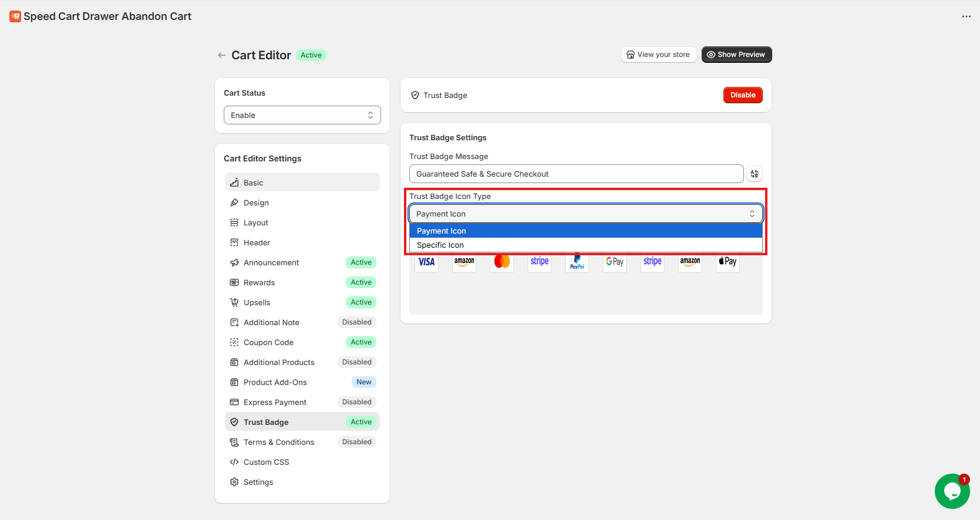Click the back arrow beside Cart Editor
Viewport: 980px width, 520px height.
(x=221, y=55)
